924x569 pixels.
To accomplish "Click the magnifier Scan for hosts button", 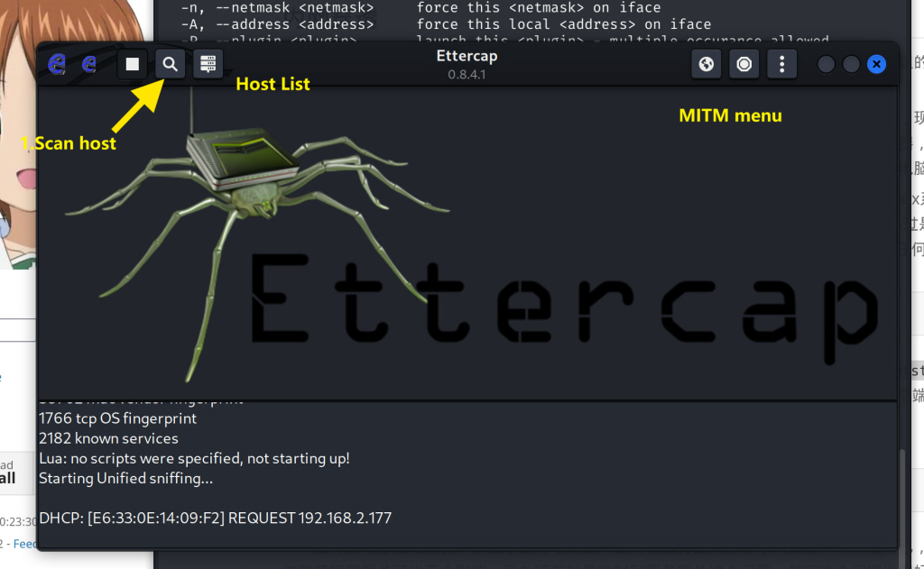I will click(171, 64).
